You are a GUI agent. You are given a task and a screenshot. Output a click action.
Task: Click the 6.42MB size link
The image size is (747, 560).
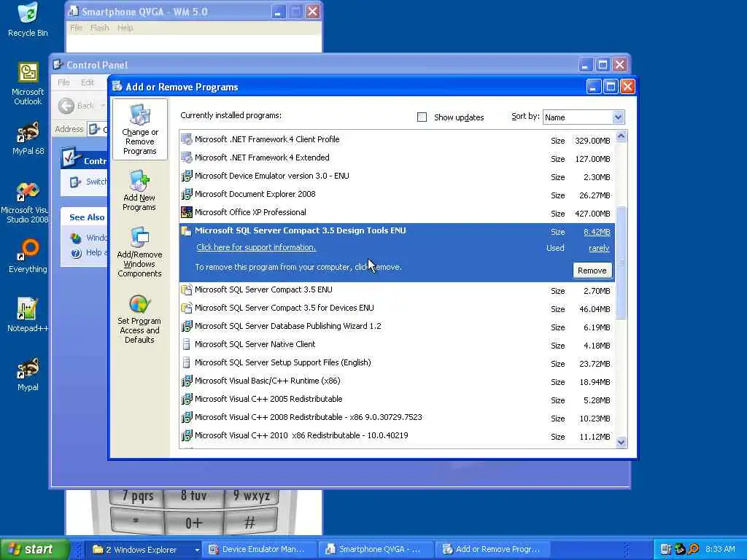(597, 232)
